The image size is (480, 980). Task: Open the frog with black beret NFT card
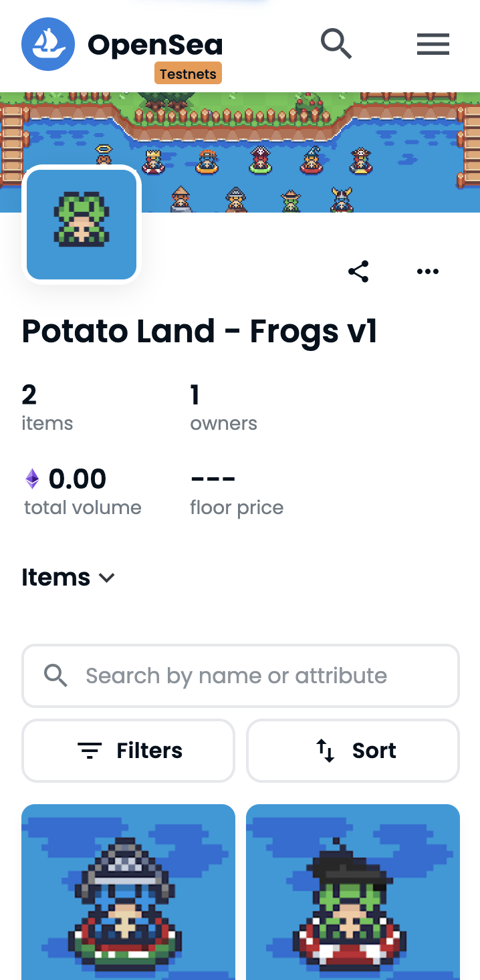(x=353, y=892)
